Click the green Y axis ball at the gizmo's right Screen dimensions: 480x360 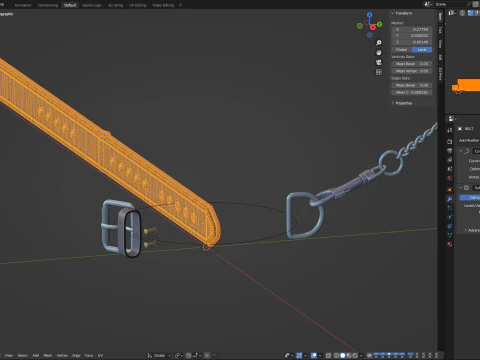coord(380,24)
